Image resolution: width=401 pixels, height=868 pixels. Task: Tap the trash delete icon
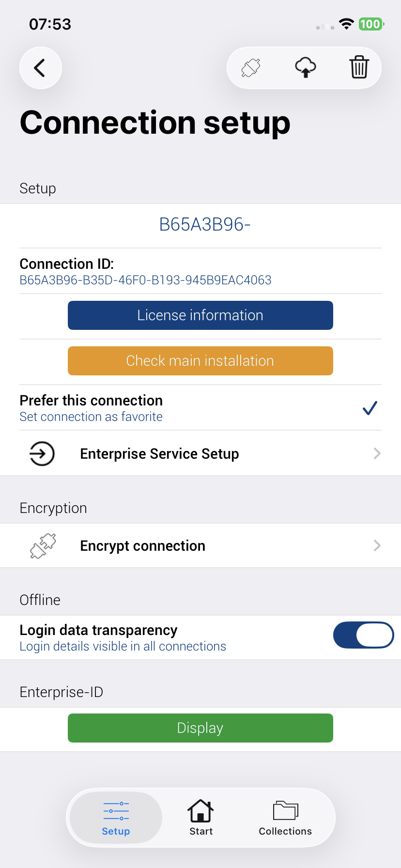359,68
